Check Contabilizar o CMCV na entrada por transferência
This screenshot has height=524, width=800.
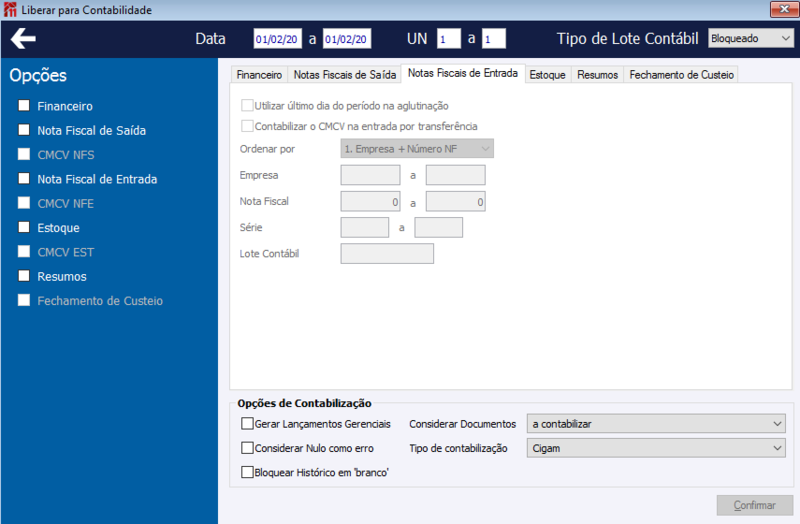point(247,126)
